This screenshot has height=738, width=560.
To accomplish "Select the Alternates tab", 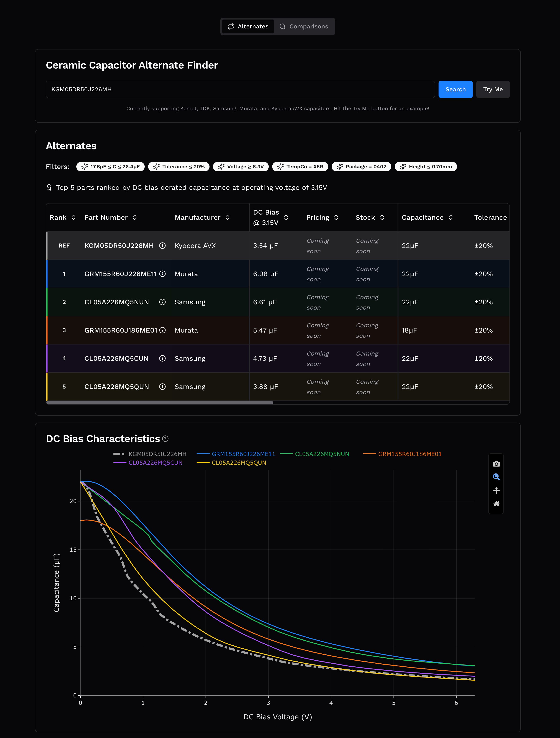I will pyautogui.click(x=248, y=26).
